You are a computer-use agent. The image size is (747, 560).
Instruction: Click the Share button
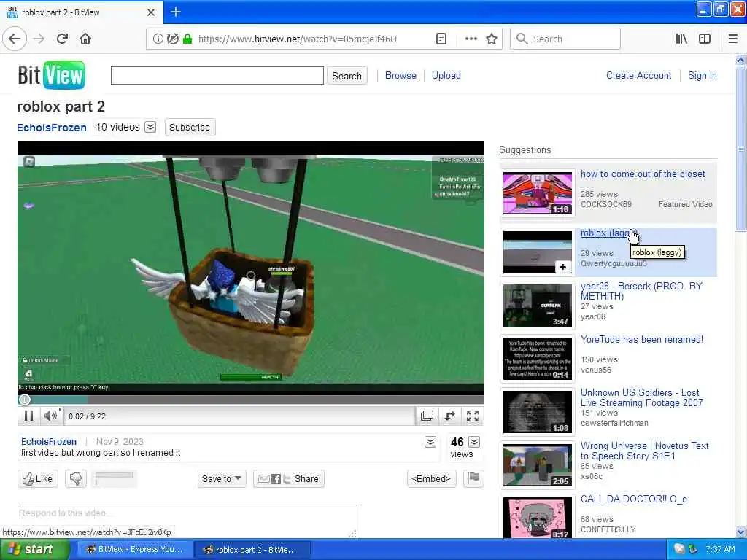coord(289,478)
